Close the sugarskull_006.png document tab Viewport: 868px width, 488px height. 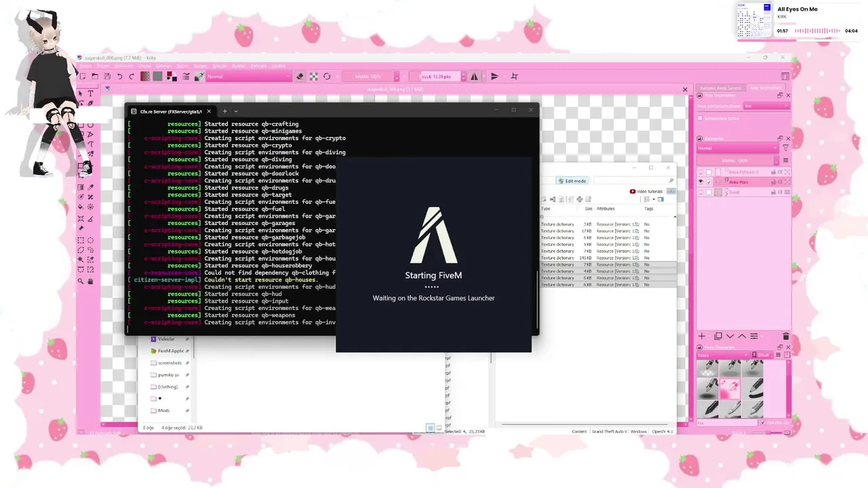[x=685, y=89]
